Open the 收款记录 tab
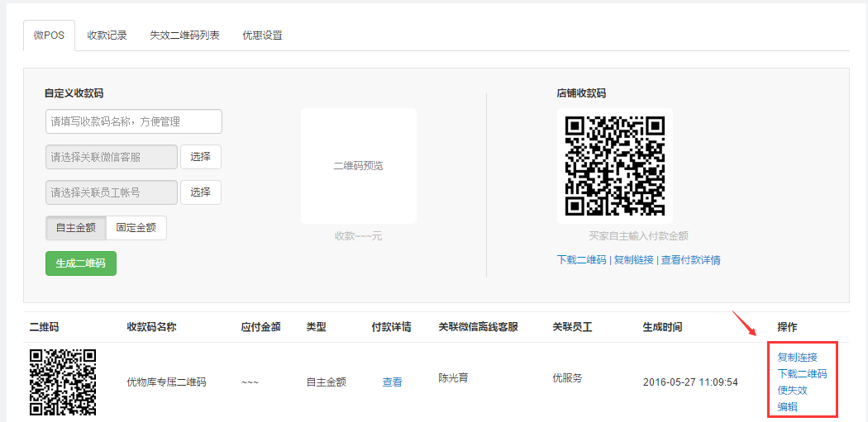The width and height of the screenshot is (868, 422). click(107, 36)
